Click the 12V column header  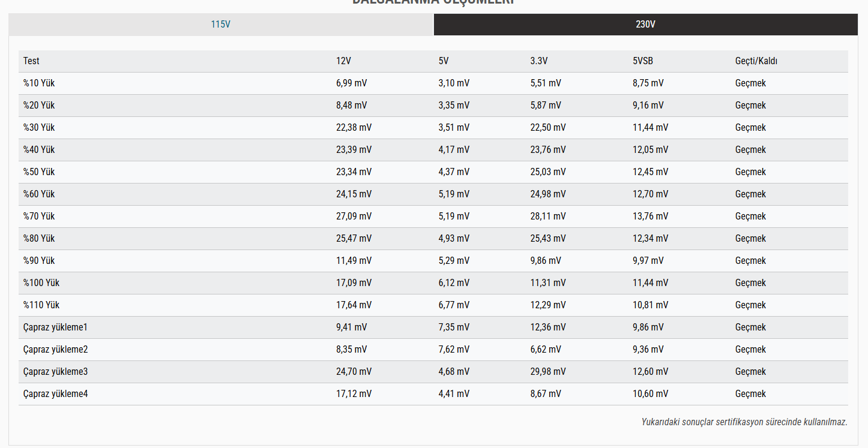[x=343, y=61]
